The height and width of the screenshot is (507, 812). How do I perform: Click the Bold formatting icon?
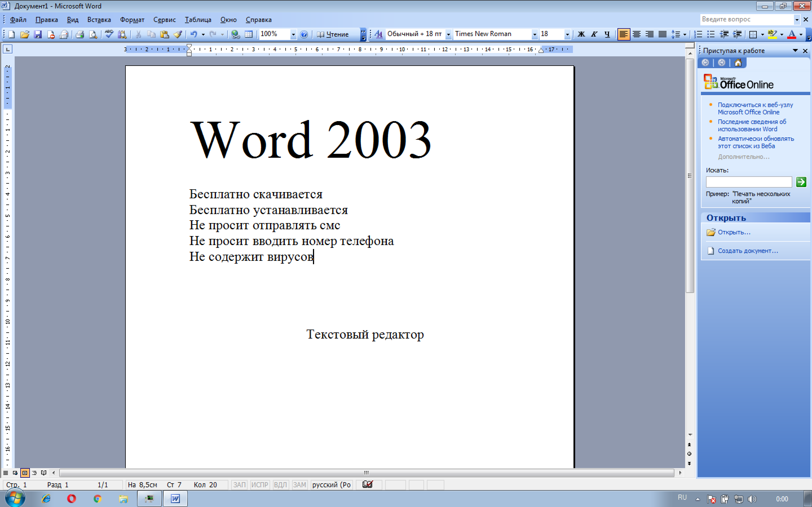pos(579,34)
